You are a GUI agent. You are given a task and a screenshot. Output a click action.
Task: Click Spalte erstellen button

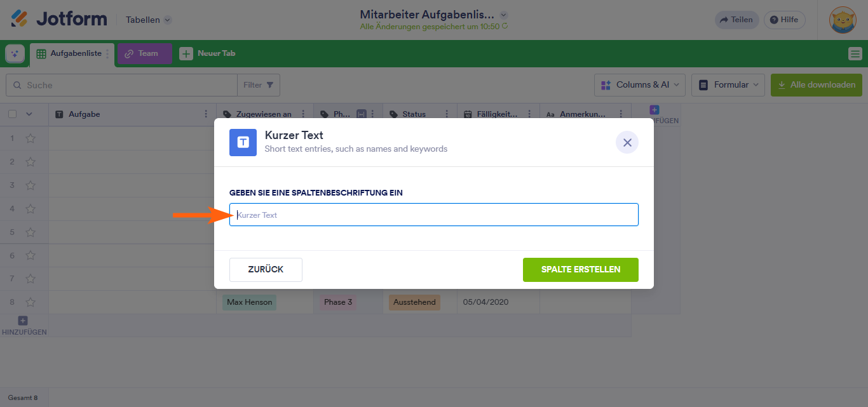point(581,269)
